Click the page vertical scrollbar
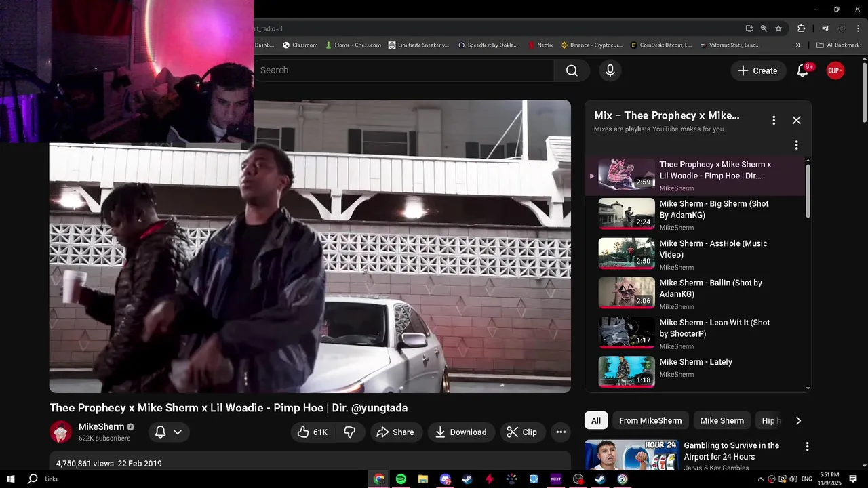Image resolution: width=868 pixels, height=488 pixels. coord(865,91)
